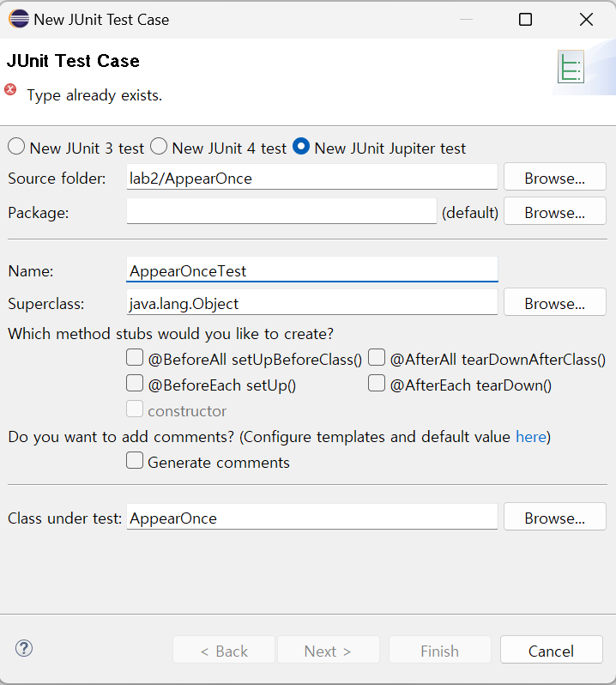Select New JUnit 3 test option

[16, 147]
